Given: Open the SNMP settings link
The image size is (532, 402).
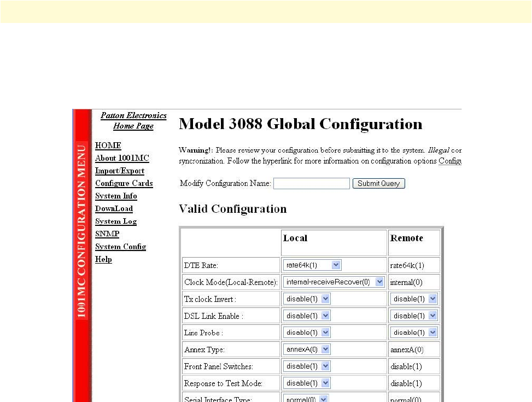Looking at the screenshot, I should point(107,234).
